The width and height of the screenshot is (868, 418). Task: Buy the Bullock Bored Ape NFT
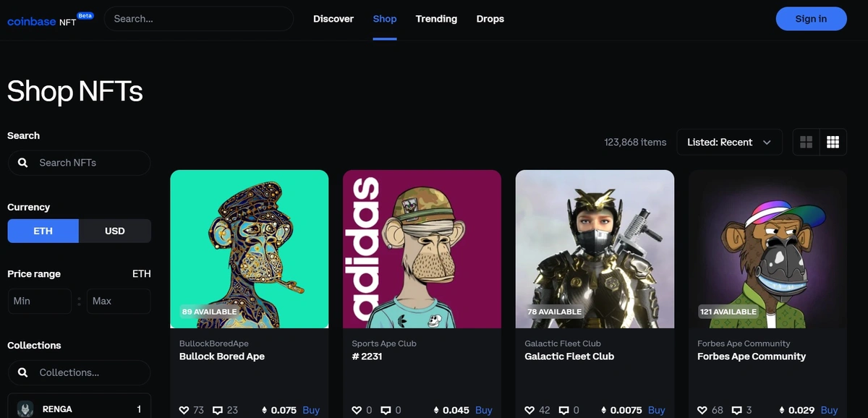point(311,410)
